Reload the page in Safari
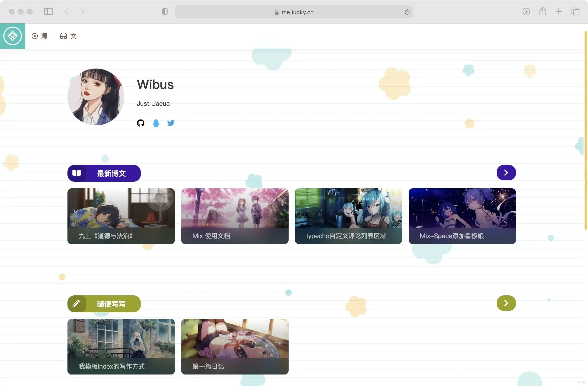588x386 pixels. pyautogui.click(x=407, y=12)
